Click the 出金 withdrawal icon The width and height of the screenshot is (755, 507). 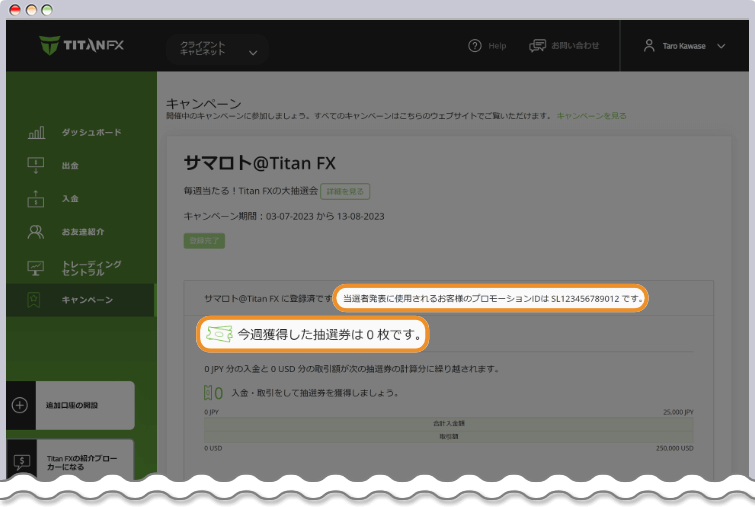(x=36, y=165)
